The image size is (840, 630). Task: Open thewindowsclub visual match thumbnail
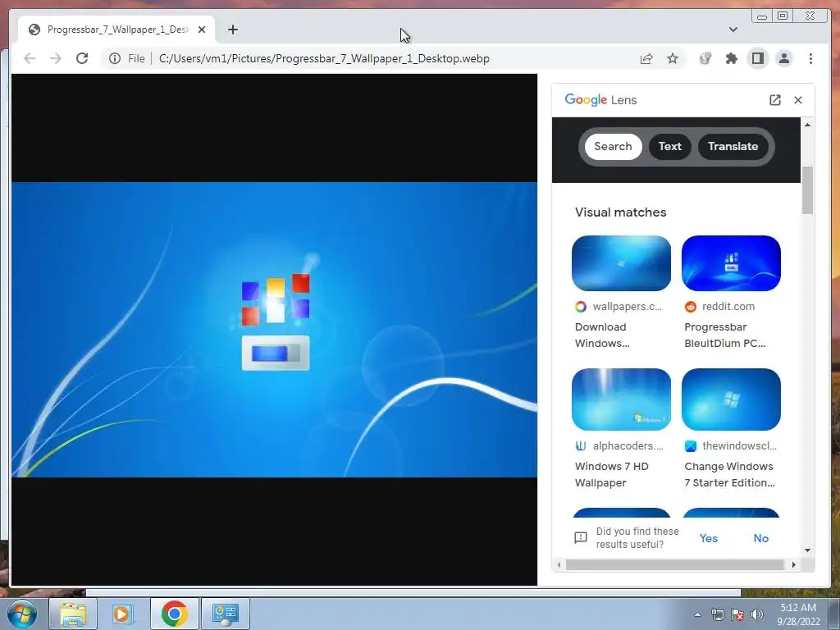point(731,399)
